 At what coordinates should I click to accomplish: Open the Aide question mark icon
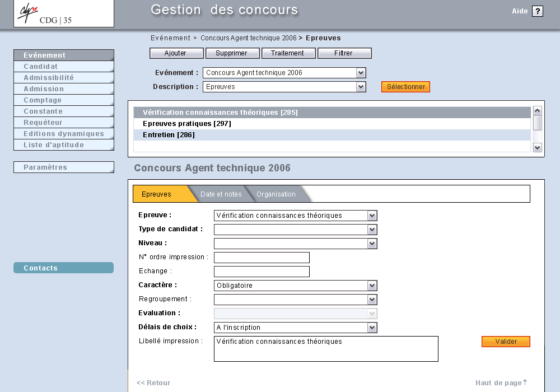pyautogui.click(x=538, y=11)
